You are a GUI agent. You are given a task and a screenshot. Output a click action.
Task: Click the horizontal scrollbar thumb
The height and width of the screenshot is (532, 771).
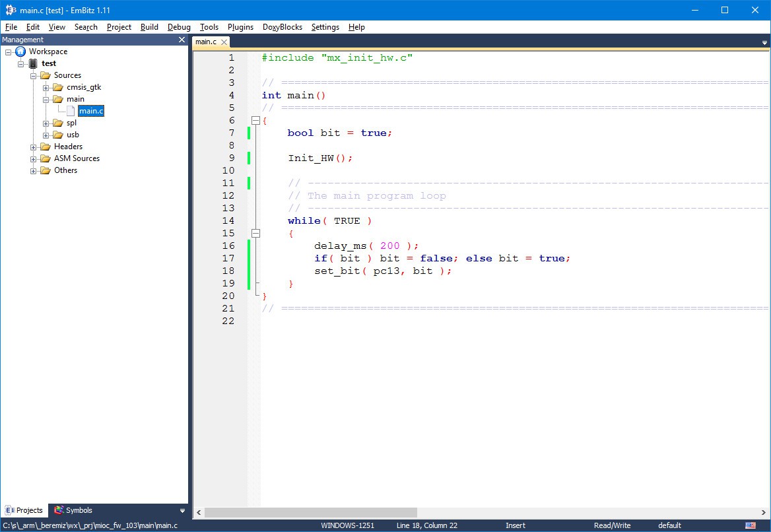(311, 512)
